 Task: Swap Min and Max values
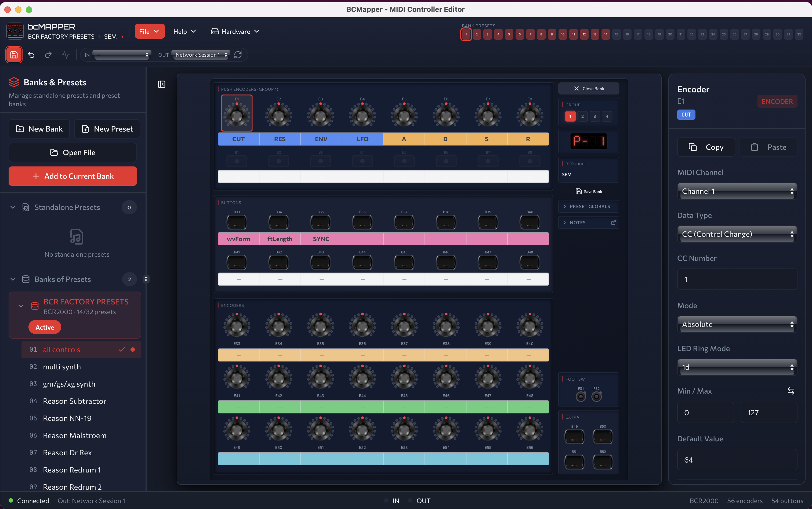coord(792,391)
